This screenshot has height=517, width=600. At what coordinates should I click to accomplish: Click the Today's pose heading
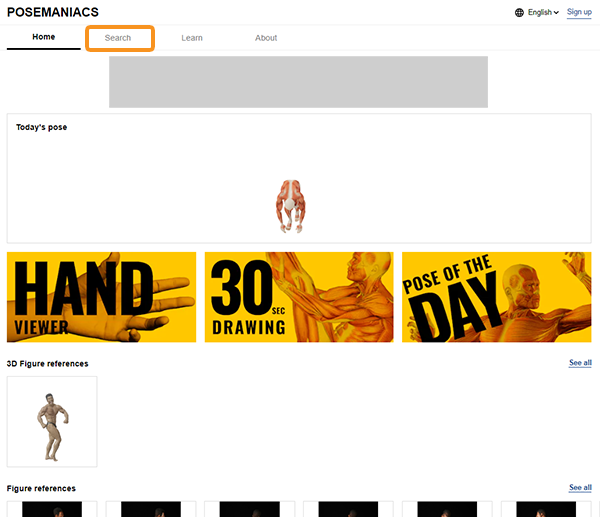[x=41, y=127]
